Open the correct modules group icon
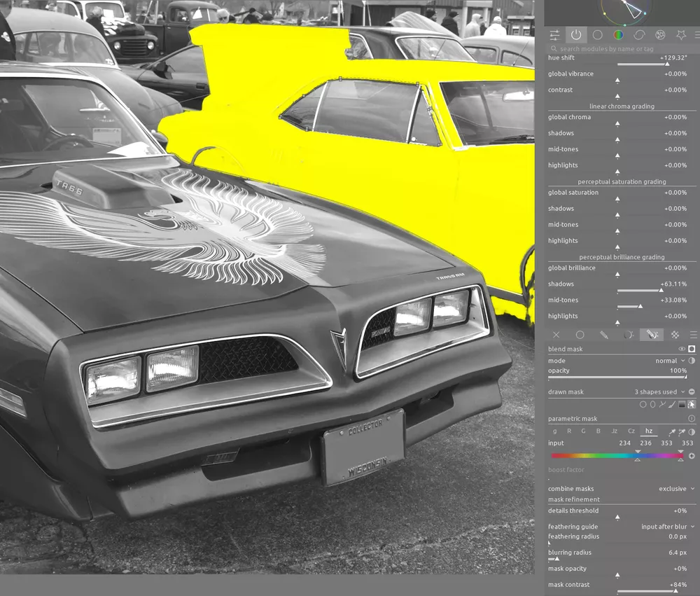The width and height of the screenshot is (700, 596). click(639, 35)
